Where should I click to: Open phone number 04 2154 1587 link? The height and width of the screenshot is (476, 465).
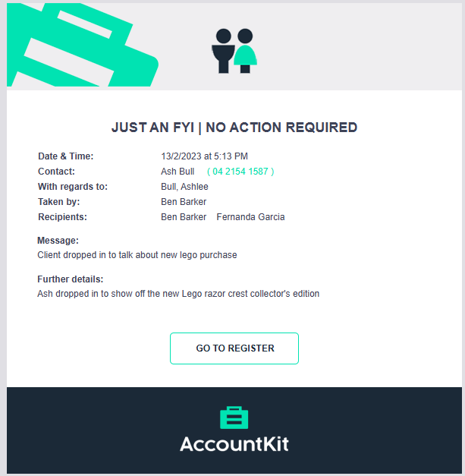[240, 172]
